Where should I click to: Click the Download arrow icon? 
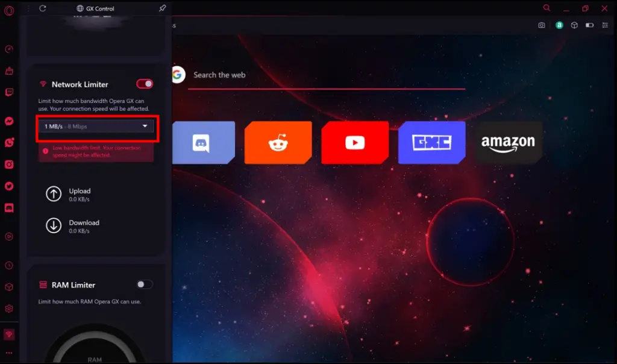pos(54,225)
